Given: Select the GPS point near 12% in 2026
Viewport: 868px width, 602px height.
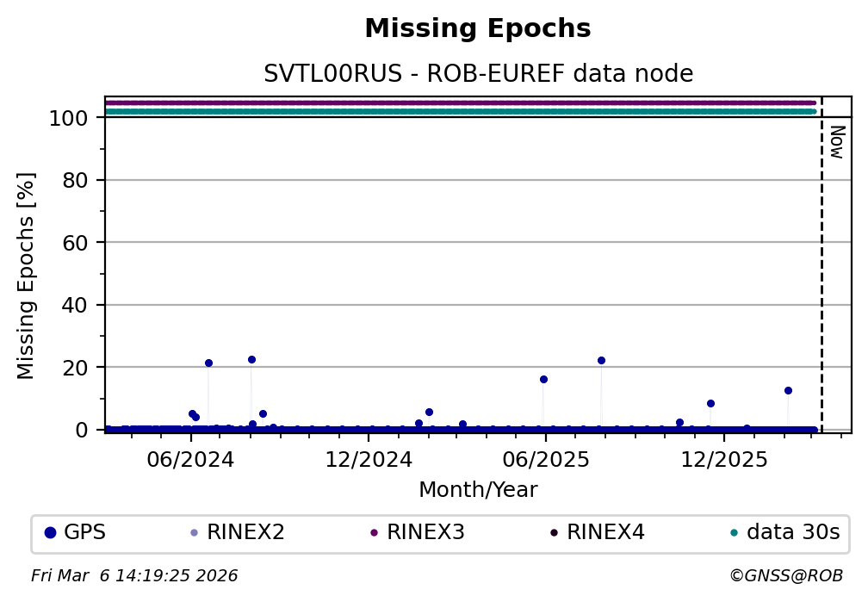Looking at the screenshot, I should click(788, 390).
